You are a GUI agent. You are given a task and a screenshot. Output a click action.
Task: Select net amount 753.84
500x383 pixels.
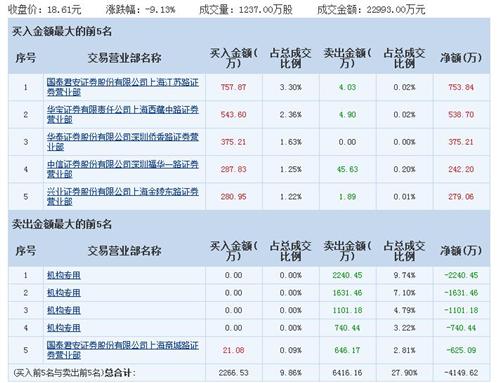[x=461, y=87]
